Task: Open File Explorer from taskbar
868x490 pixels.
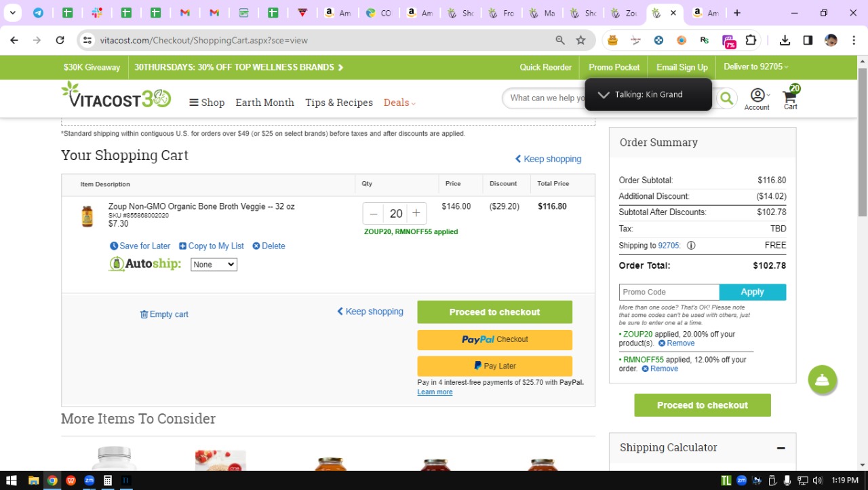Action: pos(33,480)
